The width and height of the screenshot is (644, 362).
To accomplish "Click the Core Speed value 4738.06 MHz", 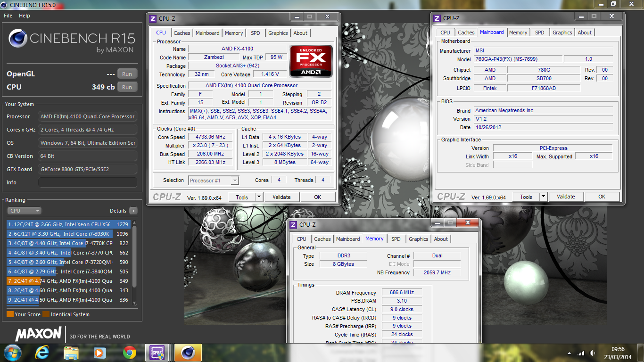I will pyautogui.click(x=210, y=137).
